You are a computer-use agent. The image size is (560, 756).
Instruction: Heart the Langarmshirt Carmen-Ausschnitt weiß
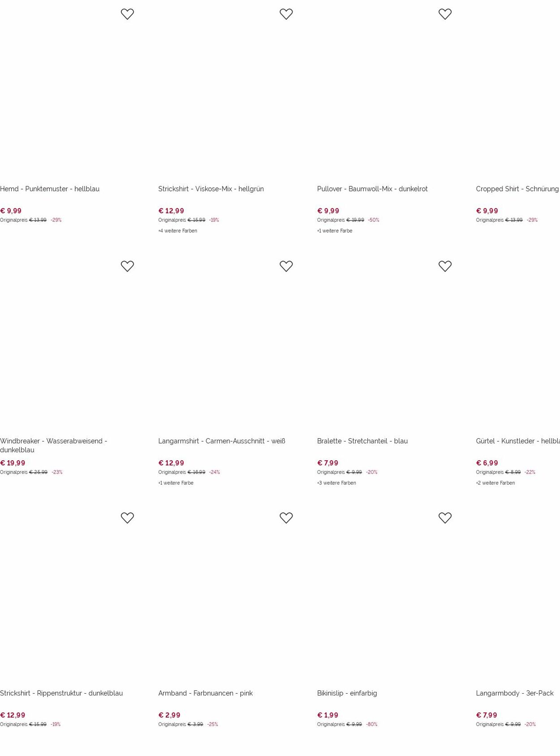coord(286,266)
